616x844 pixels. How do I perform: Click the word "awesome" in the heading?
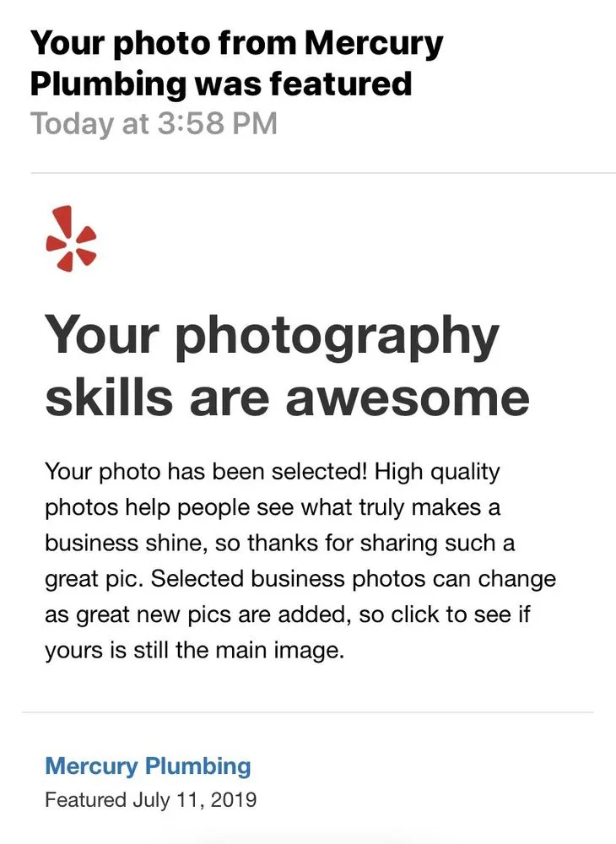407,397
